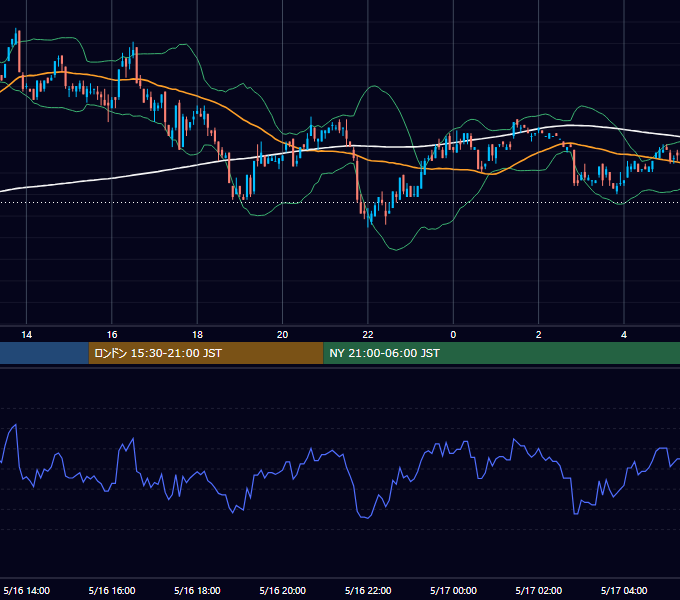
Task: Click the hour label 16 on price chart axis
Action: (x=112, y=335)
